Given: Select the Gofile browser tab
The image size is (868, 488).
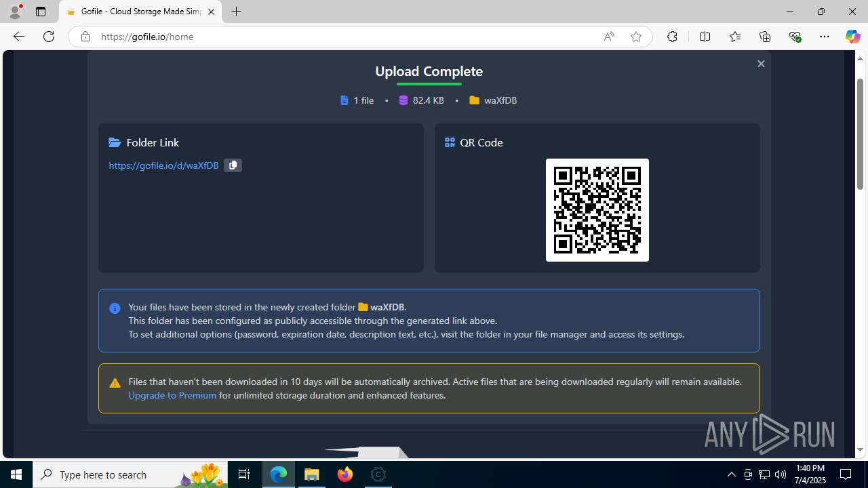Looking at the screenshot, I should click(x=140, y=12).
